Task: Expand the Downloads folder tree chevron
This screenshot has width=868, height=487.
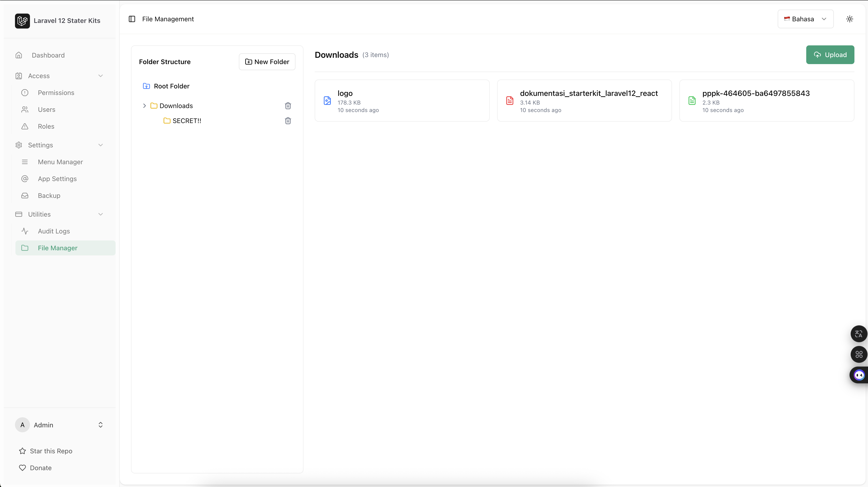Action: coord(145,106)
